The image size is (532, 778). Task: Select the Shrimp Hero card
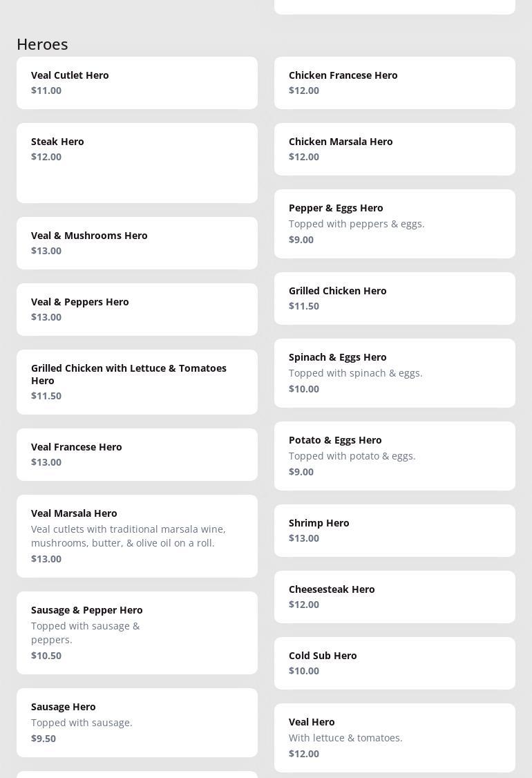[395, 531]
